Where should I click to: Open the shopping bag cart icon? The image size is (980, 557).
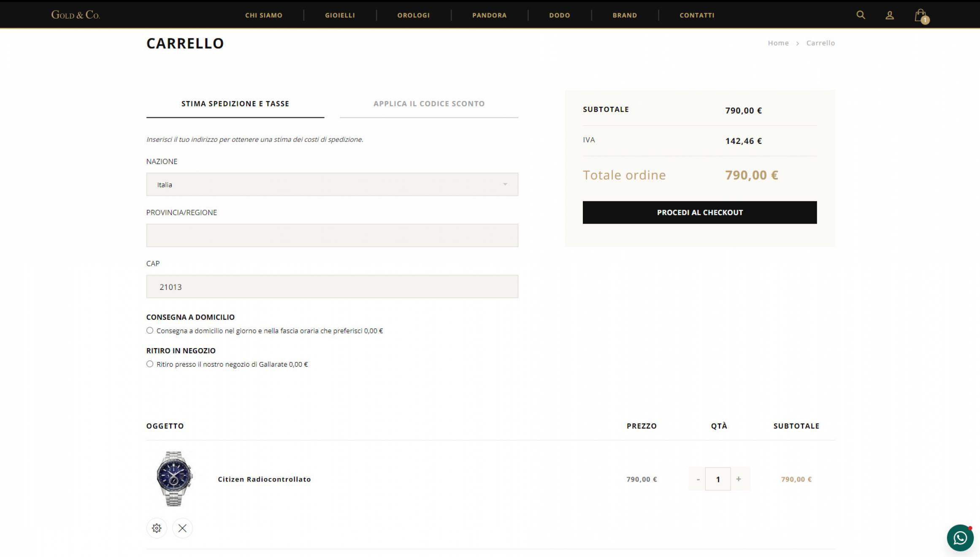[921, 16]
